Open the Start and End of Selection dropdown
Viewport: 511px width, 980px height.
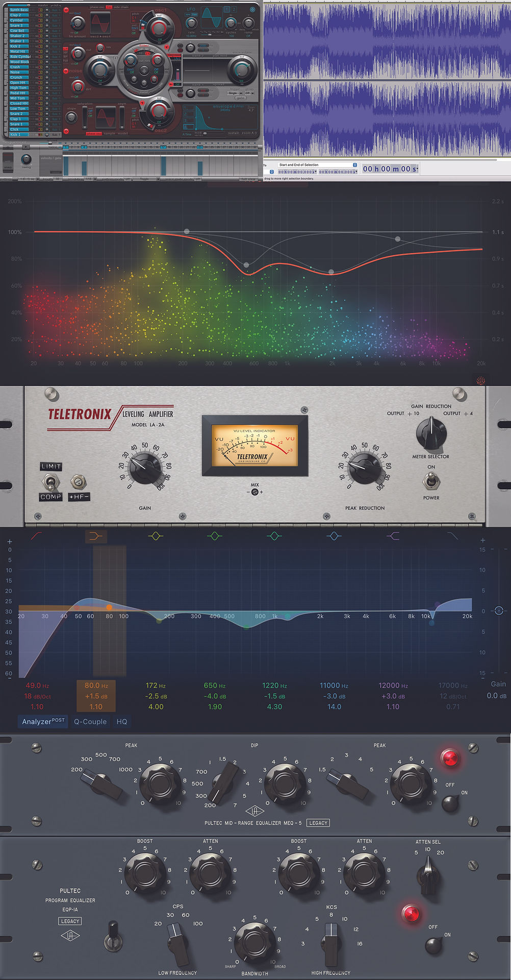317,165
